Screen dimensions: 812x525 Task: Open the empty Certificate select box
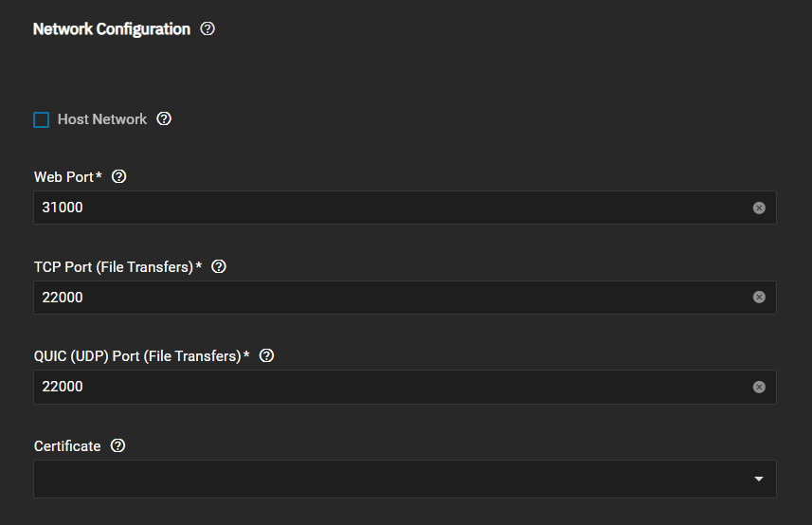405,479
